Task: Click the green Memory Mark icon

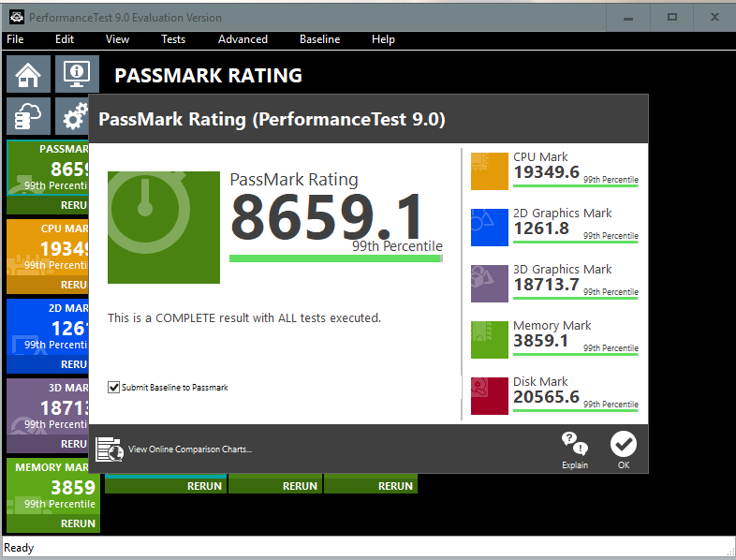Action: coord(490,340)
